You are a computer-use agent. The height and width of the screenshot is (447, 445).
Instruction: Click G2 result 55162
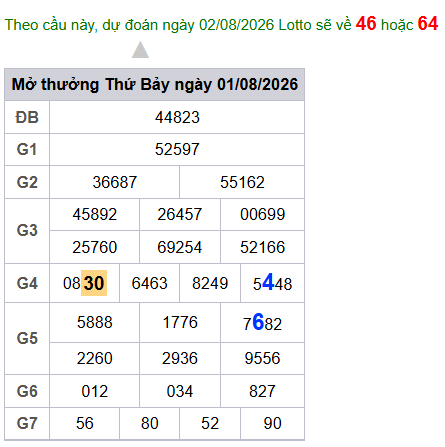tap(242, 182)
